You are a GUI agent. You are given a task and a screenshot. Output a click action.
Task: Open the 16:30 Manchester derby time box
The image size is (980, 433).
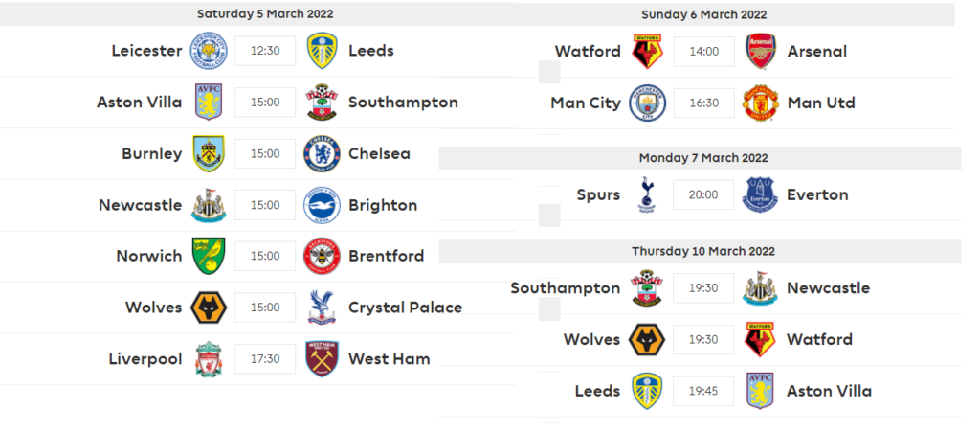703,103
